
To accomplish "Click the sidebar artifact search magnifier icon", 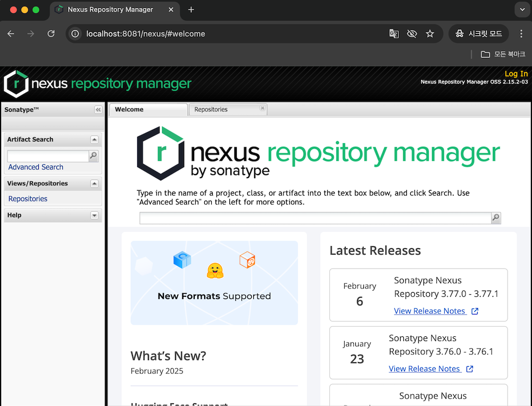I will (x=94, y=156).
